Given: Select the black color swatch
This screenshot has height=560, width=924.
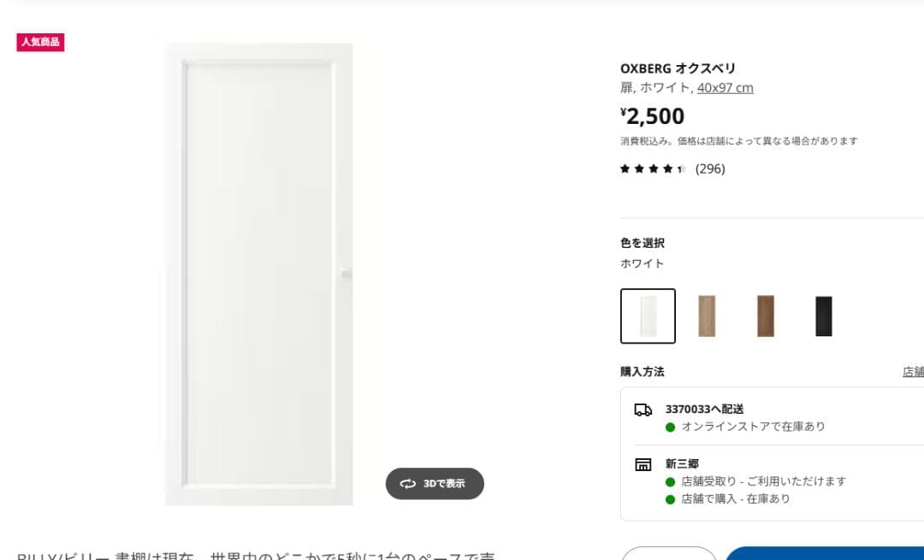Looking at the screenshot, I should [823, 315].
